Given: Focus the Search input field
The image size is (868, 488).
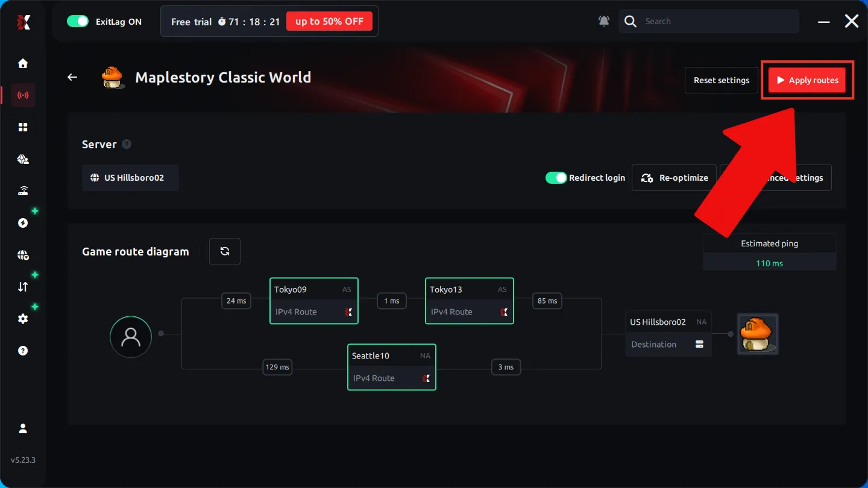Looking at the screenshot, I should tap(709, 21).
